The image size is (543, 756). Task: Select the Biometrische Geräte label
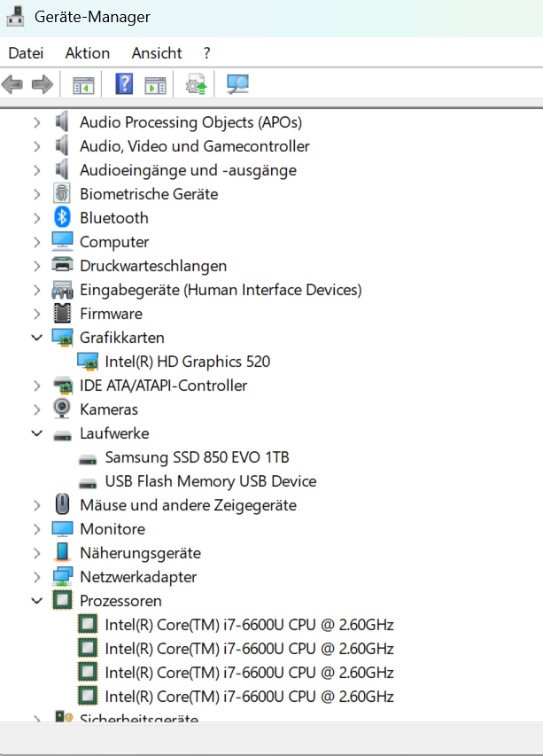[x=149, y=194]
